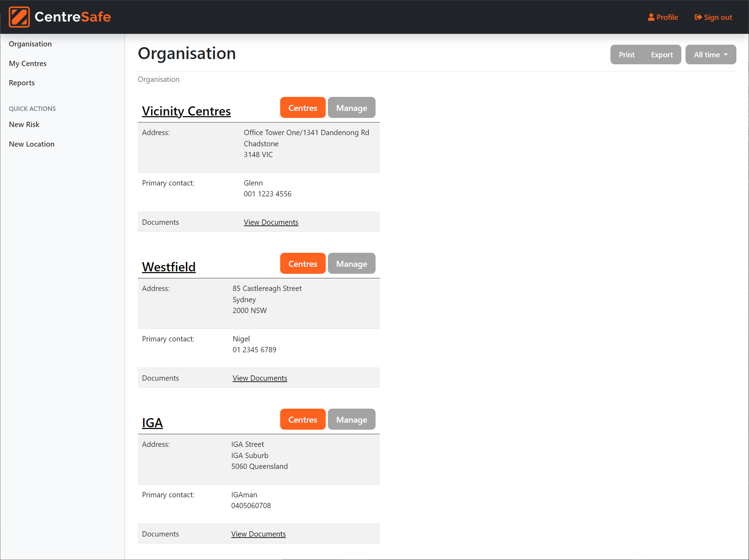Manage the Vicinity Centres organisation
The height and width of the screenshot is (560, 749).
coord(351,107)
